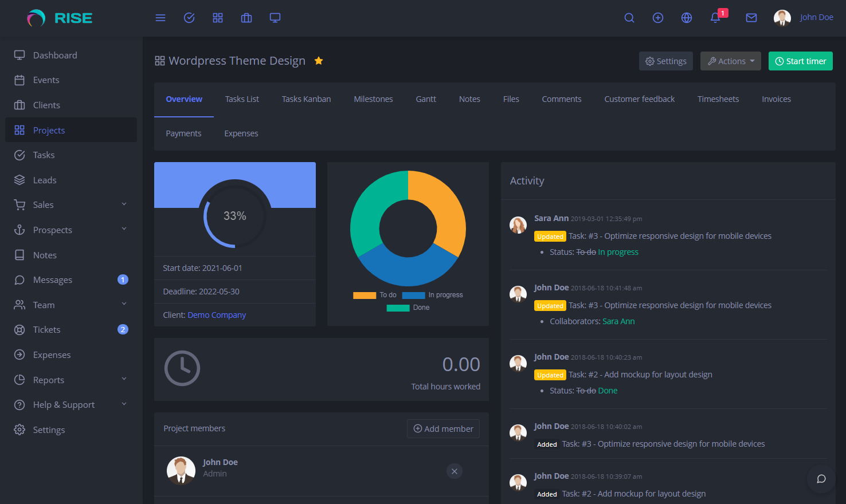
Task: Open the search icon in top bar
Action: 629,18
